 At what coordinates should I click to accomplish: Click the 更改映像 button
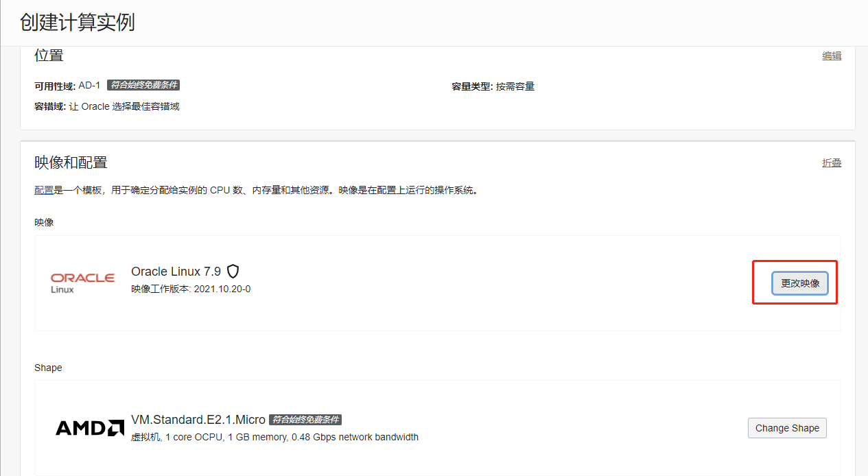click(x=800, y=283)
